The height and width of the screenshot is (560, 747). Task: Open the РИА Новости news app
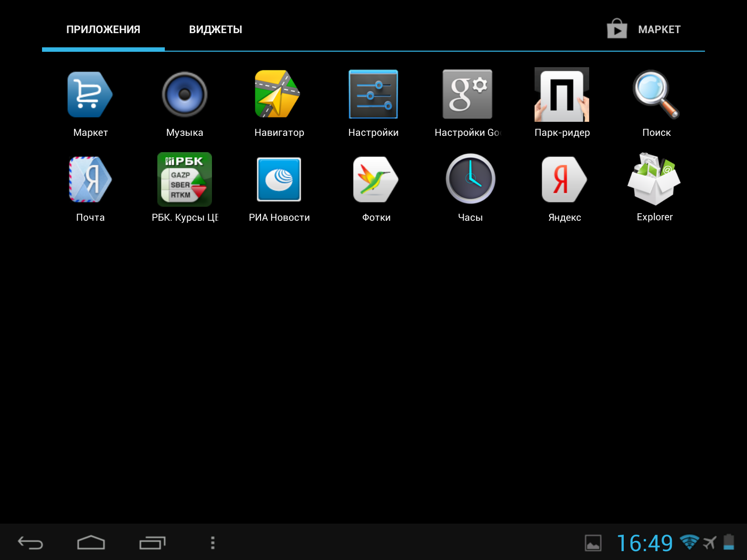click(x=279, y=179)
